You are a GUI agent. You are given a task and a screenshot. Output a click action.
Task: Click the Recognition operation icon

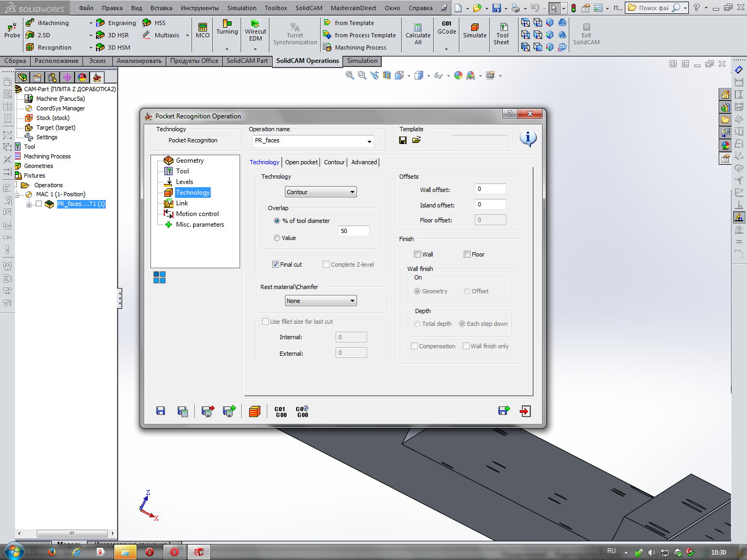coord(30,47)
